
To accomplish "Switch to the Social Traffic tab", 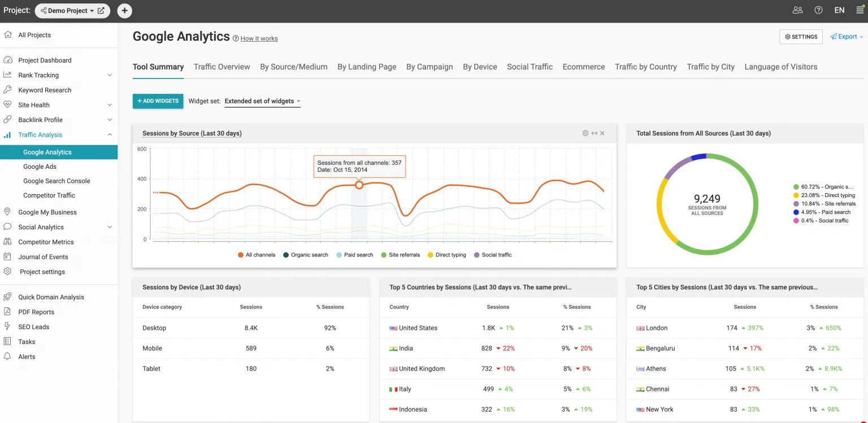I will coord(530,67).
